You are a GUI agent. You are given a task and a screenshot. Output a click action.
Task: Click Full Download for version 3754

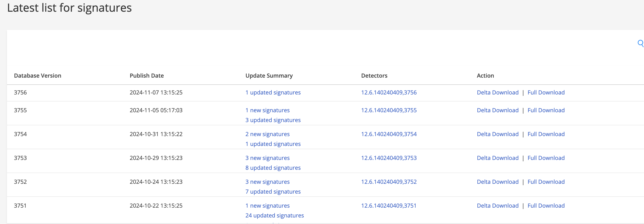point(546,134)
